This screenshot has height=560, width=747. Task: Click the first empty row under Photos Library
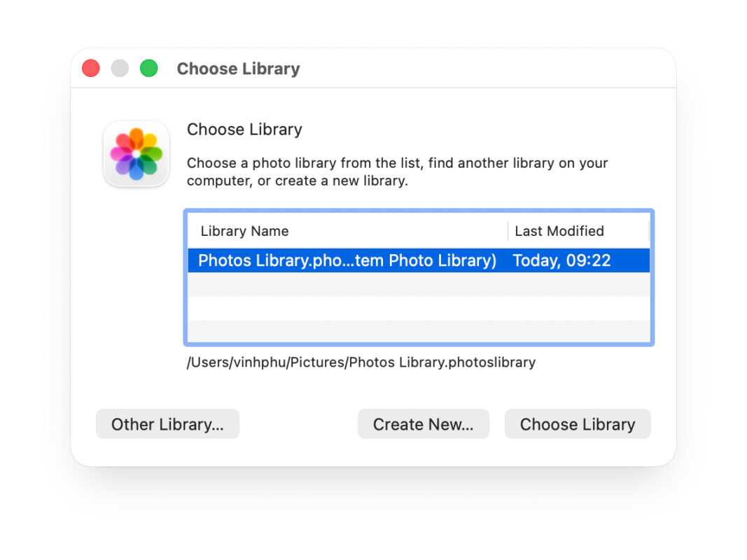[x=419, y=284]
